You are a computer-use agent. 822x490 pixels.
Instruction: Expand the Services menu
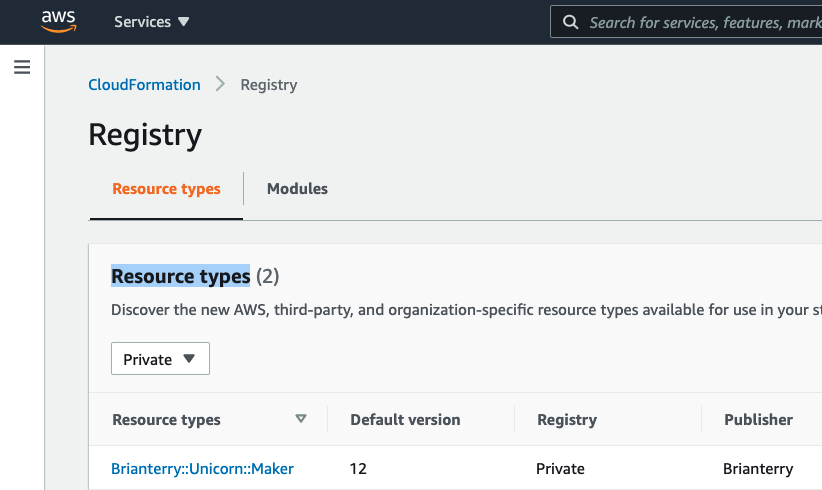[151, 22]
